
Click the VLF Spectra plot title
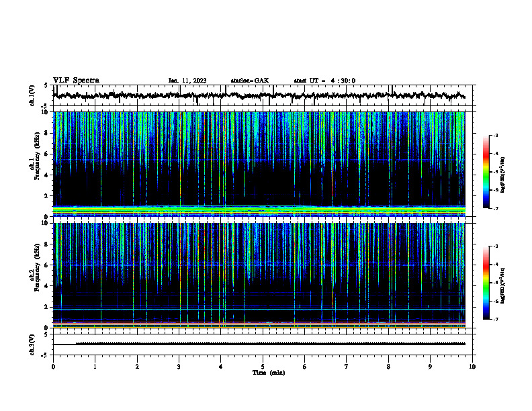[76, 81]
